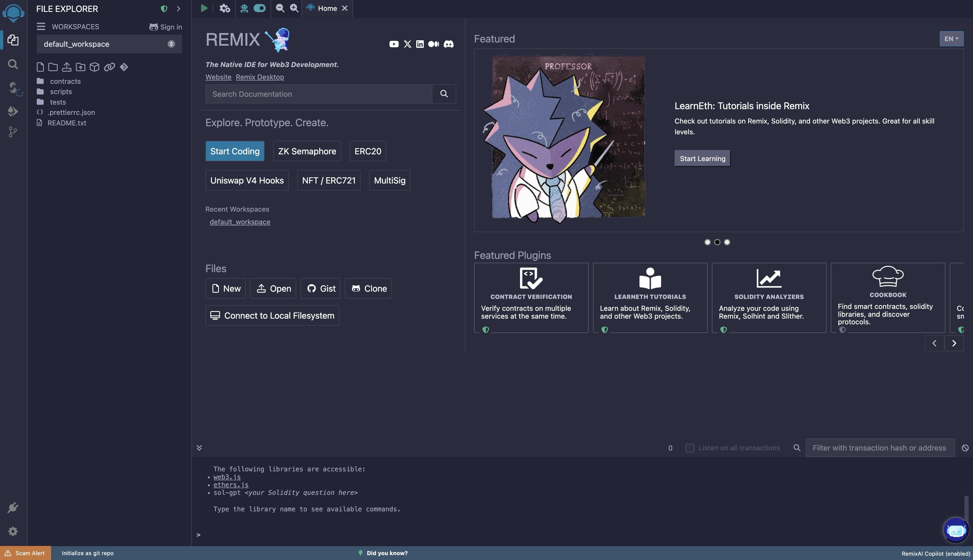Click Scam Alert in status bar
The image size is (973, 560).
[x=25, y=553]
